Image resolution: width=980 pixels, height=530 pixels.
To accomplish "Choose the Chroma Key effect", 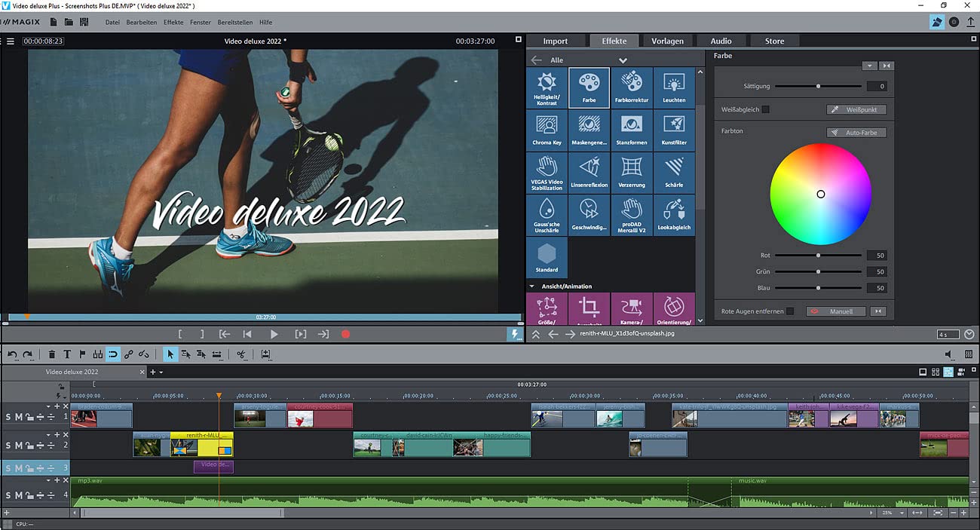I will coord(547,130).
